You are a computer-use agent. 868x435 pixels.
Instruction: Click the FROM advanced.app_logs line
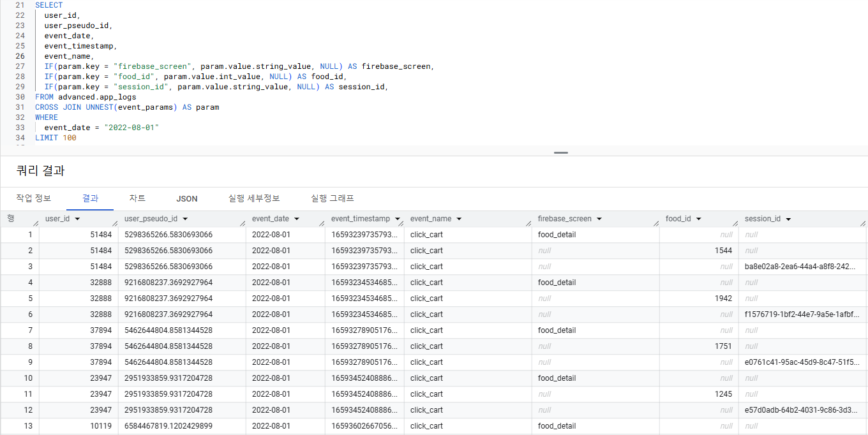pyautogui.click(x=86, y=97)
